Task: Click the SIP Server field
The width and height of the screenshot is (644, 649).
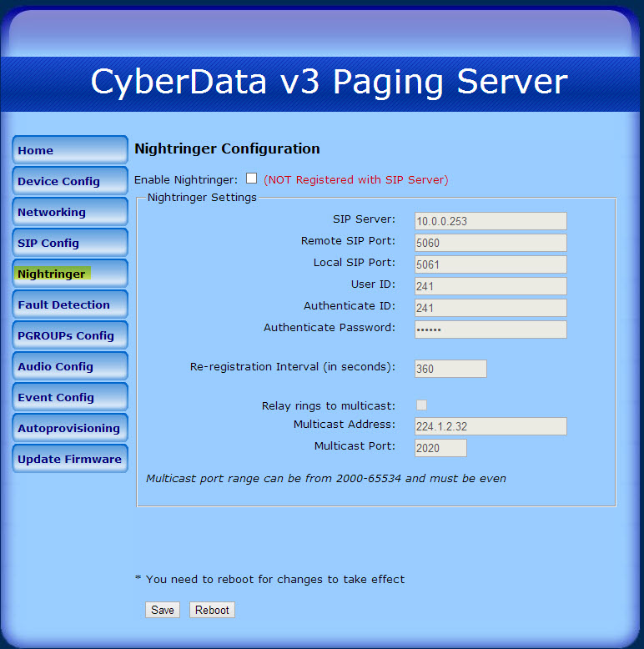Action: click(491, 221)
